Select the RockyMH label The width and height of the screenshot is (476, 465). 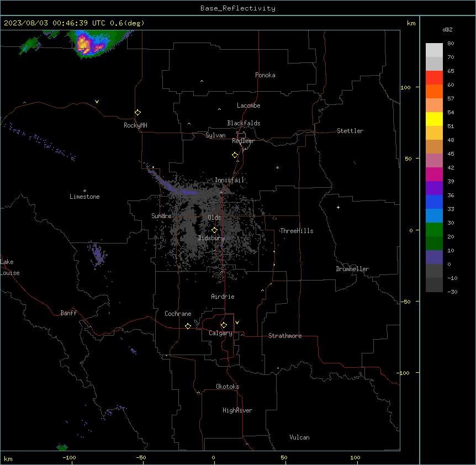(x=135, y=125)
